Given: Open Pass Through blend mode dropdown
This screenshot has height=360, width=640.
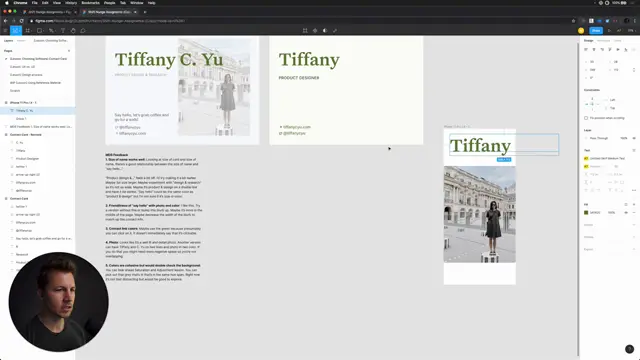Looking at the screenshot, I should tap(600, 138).
